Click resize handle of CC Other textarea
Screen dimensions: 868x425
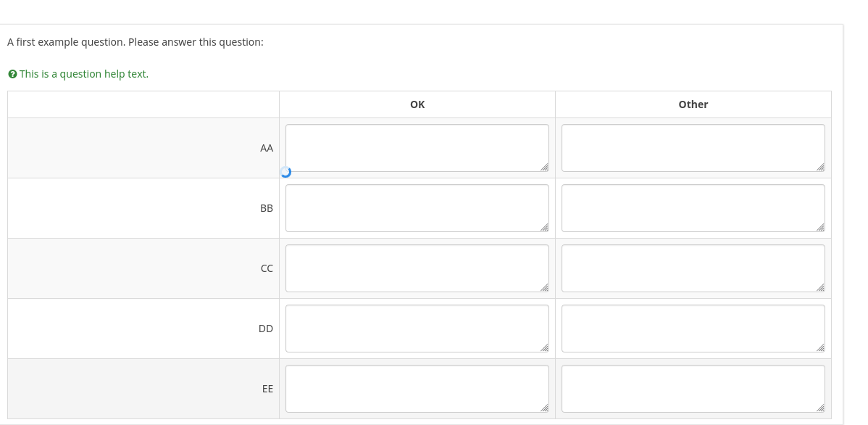coord(820,288)
